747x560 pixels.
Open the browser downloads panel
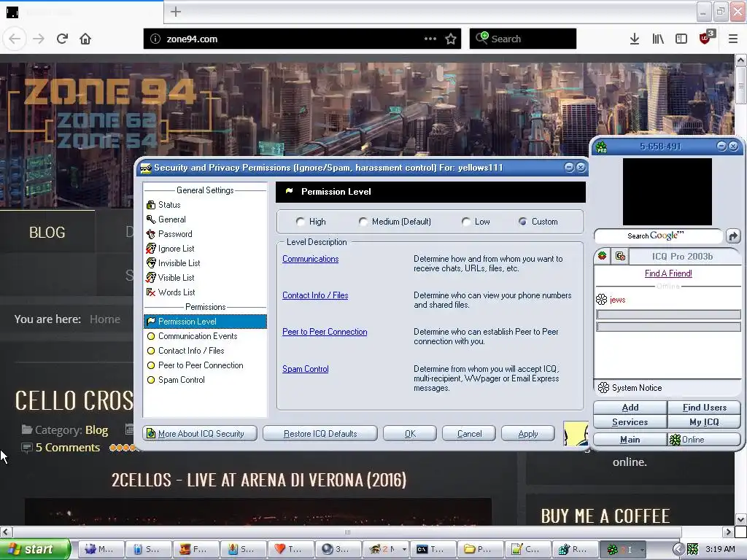pos(634,39)
